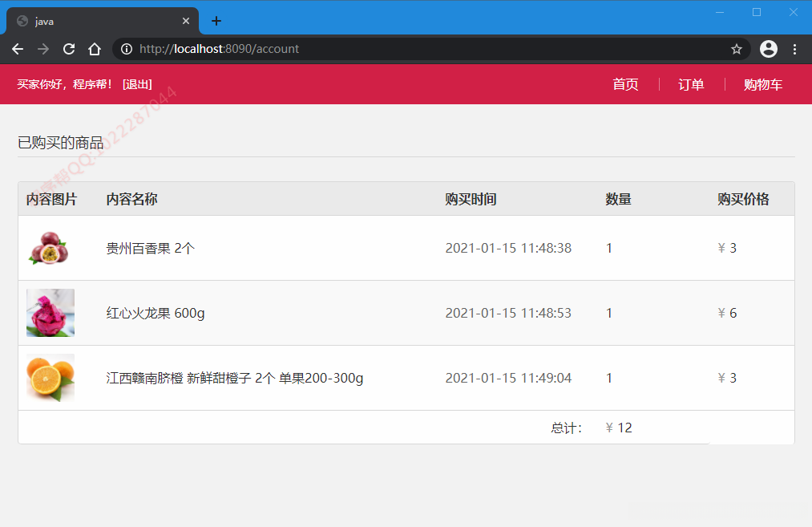Click the 内容图片 column header
812x527 pixels.
coord(51,199)
